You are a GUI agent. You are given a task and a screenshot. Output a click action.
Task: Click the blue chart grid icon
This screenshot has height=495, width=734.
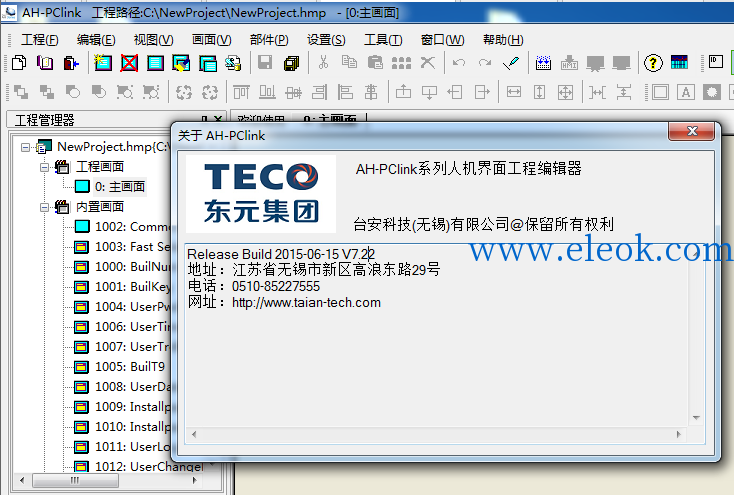tap(679, 62)
